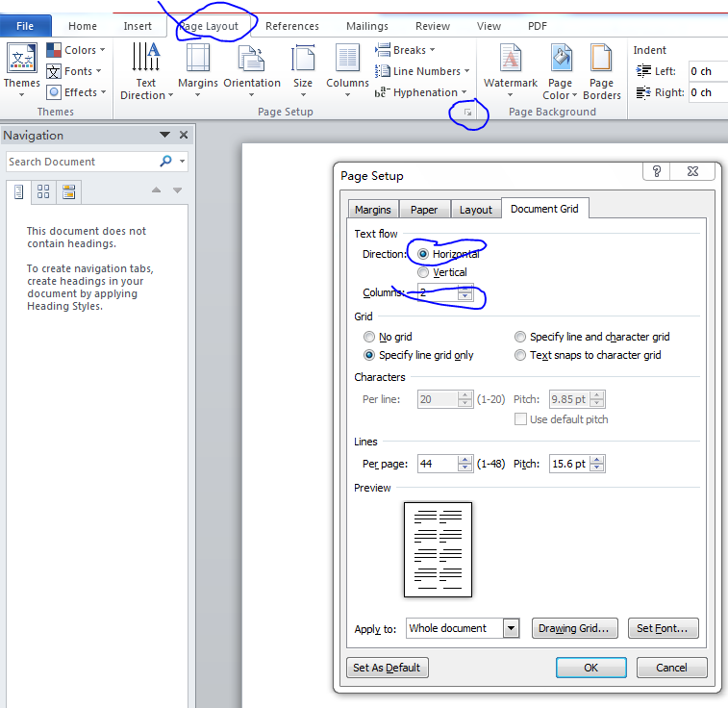Open Page Borders dialog
Viewport: 728px width, 708px height.
[x=602, y=71]
